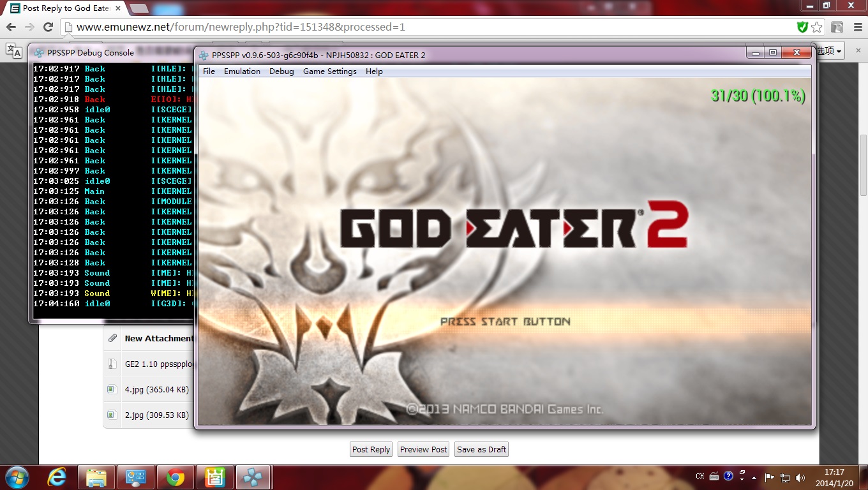Click the Preview Post button
Image resolution: width=868 pixels, height=490 pixels.
point(423,449)
